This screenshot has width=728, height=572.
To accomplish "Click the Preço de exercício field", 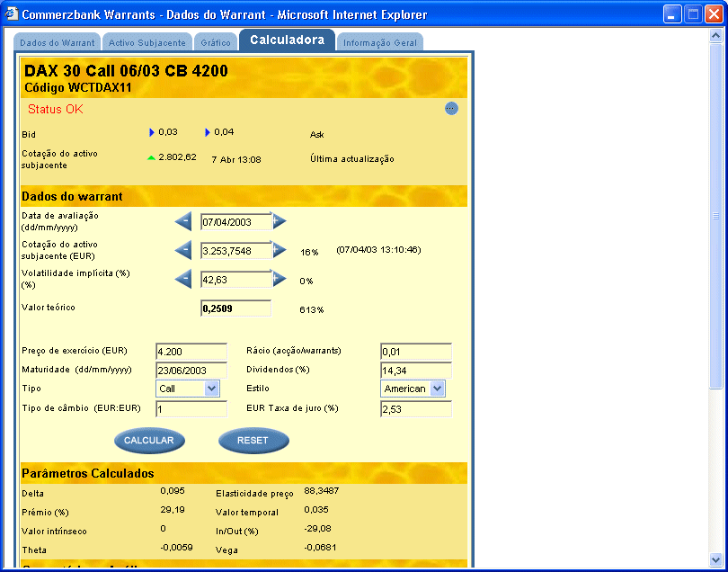I will 191,352.
